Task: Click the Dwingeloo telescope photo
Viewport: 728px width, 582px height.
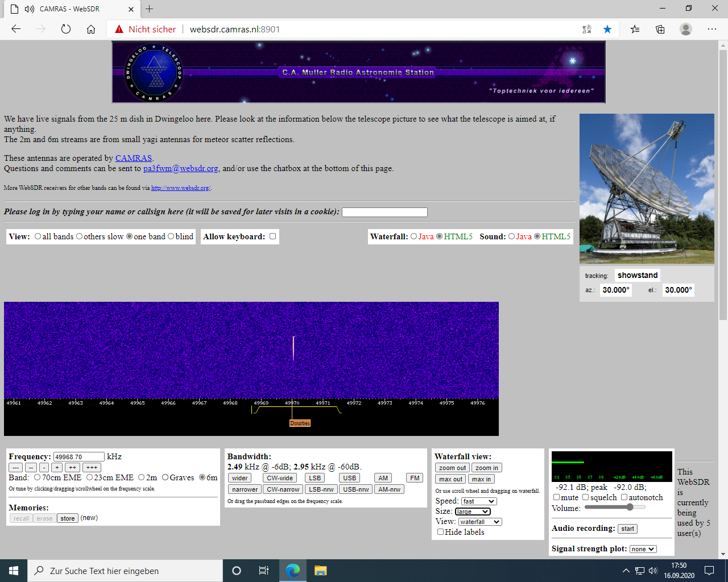Action: (x=647, y=189)
